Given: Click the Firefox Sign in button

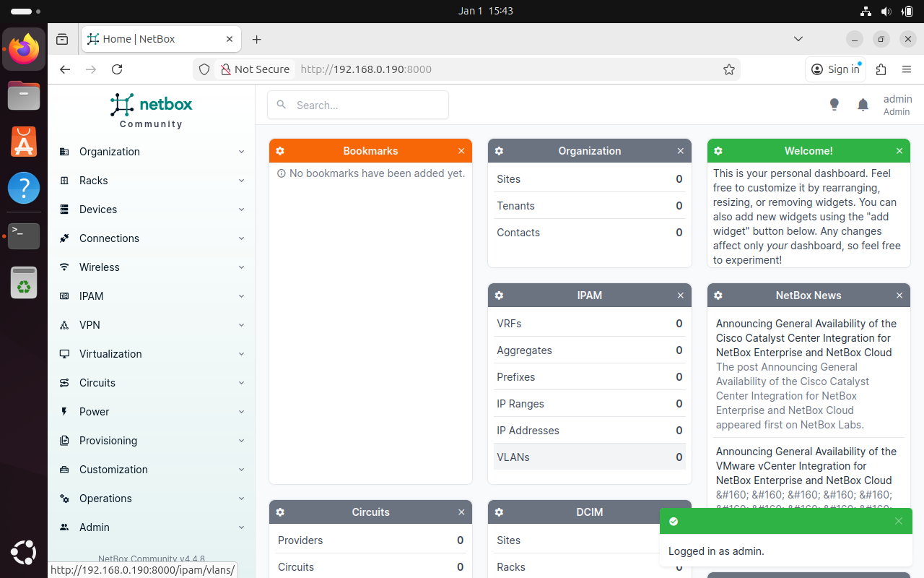Looking at the screenshot, I should point(835,69).
